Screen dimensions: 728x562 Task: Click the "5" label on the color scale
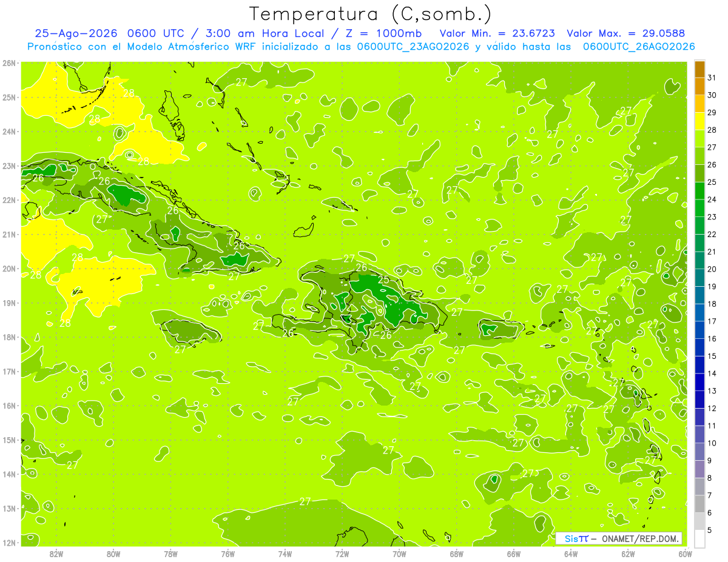pos(710,530)
